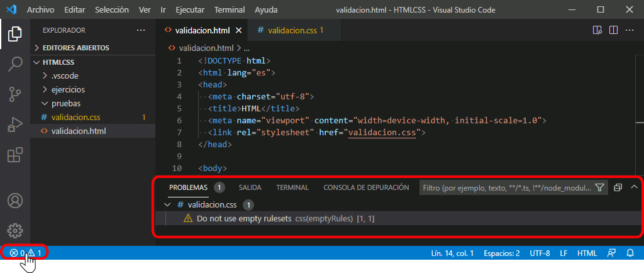Click the <body> tag on line 10
Screen dimensions: 644x273
pos(213,169)
